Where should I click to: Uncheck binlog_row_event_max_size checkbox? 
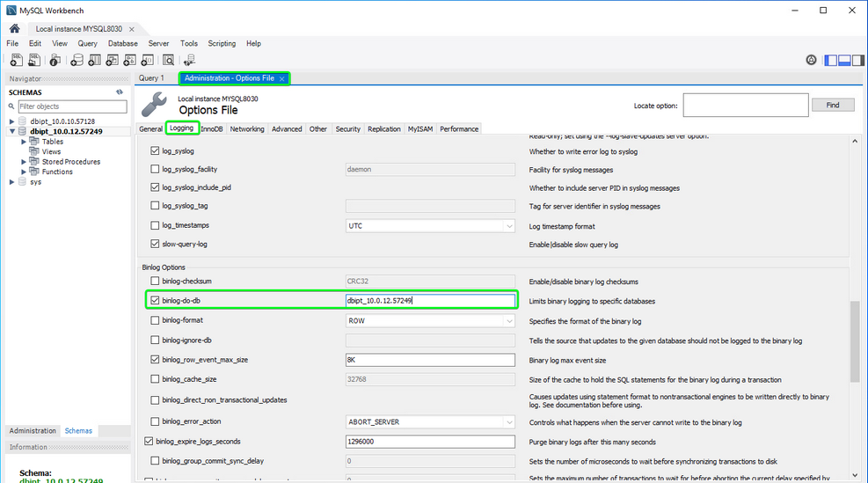155,360
